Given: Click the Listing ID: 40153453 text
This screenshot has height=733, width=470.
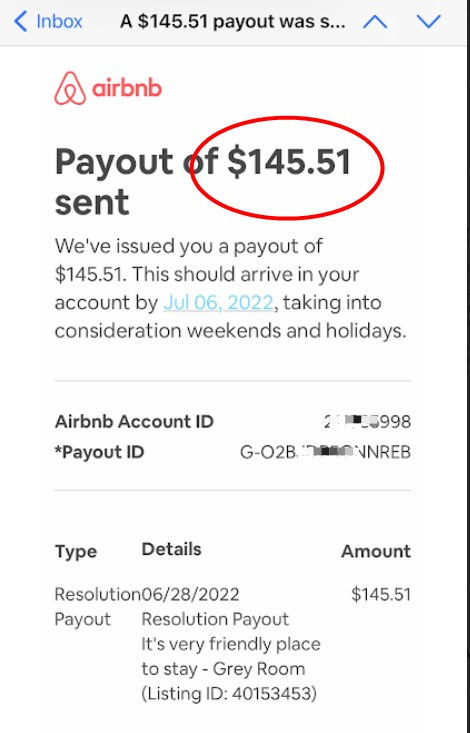Looking at the screenshot, I should (x=229, y=693).
